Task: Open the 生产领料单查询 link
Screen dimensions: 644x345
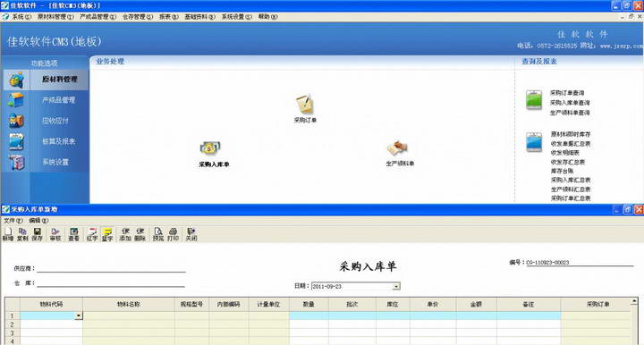Action: tap(570, 113)
